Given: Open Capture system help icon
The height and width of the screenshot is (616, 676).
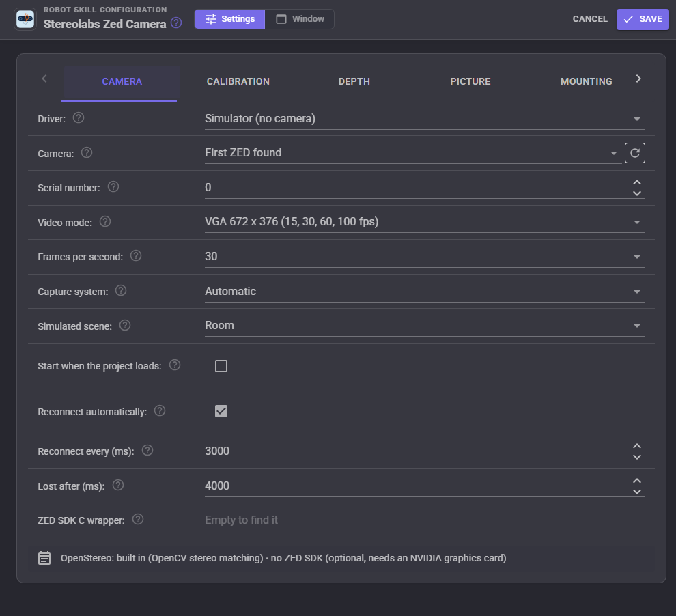Looking at the screenshot, I should click(121, 291).
